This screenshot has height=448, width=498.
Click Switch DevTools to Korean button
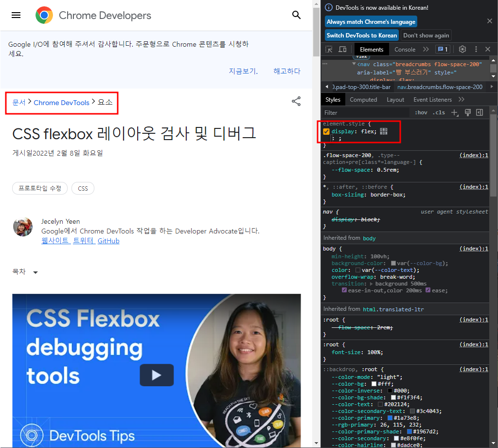(x=362, y=36)
